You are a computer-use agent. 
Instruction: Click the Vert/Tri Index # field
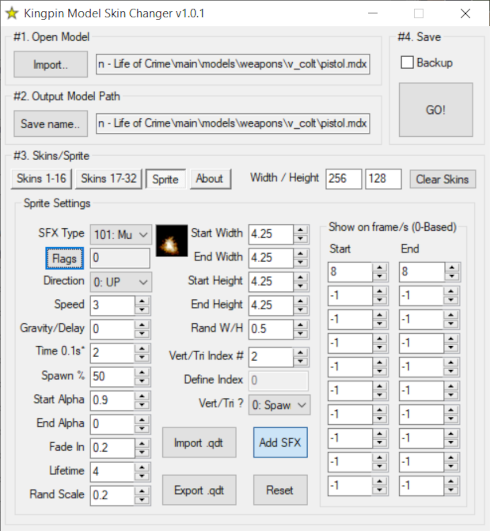tap(271, 357)
